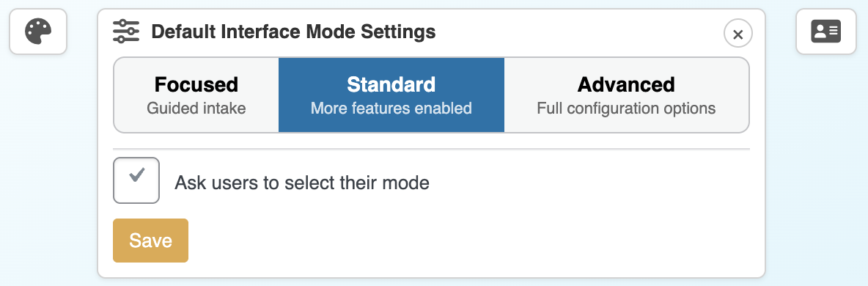Select the Standard interface mode
The height and width of the screenshot is (286, 868).
point(391,95)
